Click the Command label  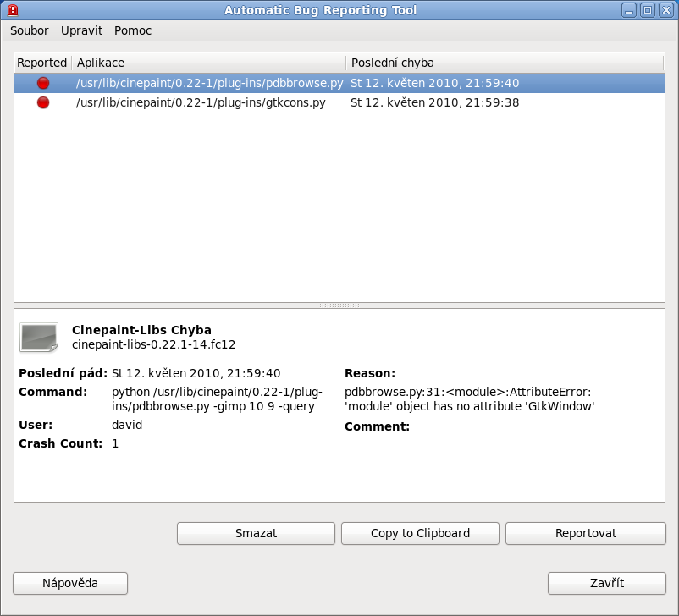52,392
